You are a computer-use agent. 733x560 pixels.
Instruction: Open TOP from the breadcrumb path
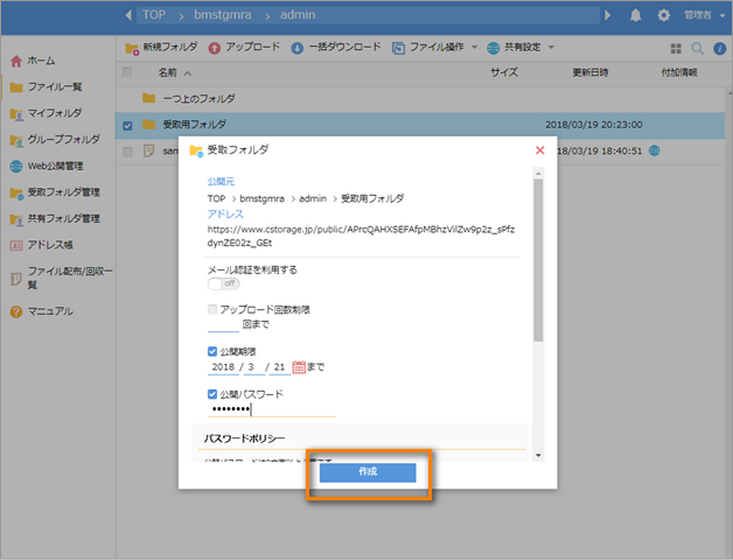pyautogui.click(x=154, y=14)
